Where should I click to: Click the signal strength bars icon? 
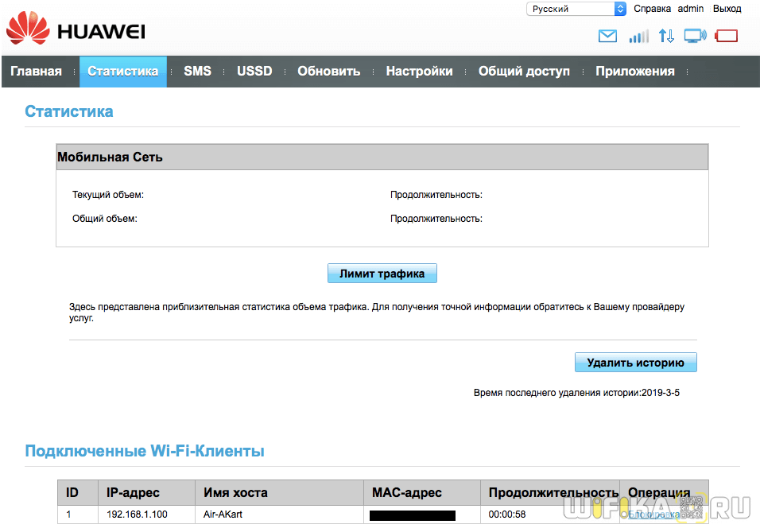coord(638,36)
